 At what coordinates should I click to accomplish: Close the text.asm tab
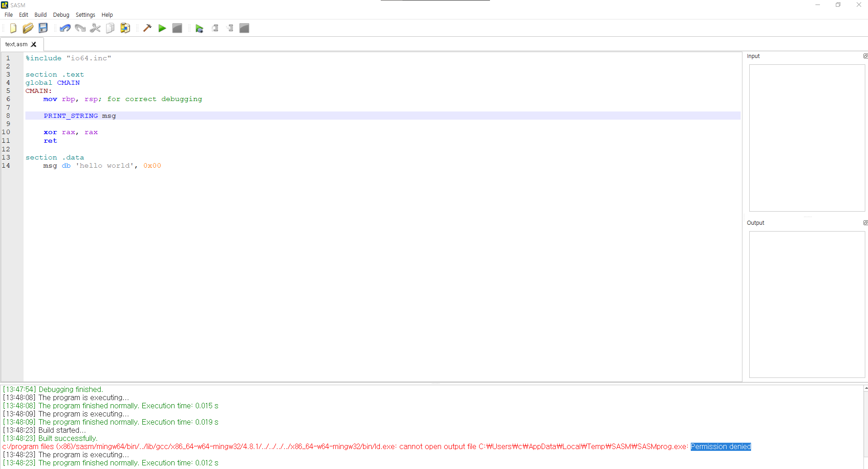(34, 44)
